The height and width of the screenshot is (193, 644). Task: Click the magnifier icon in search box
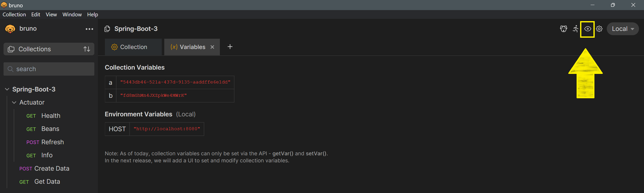[x=10, y=69]
